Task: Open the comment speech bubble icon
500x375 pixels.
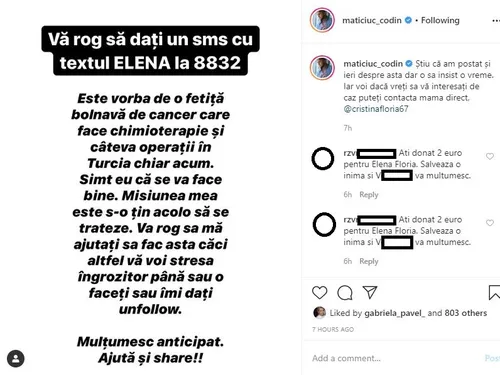Action: (345, 293)
